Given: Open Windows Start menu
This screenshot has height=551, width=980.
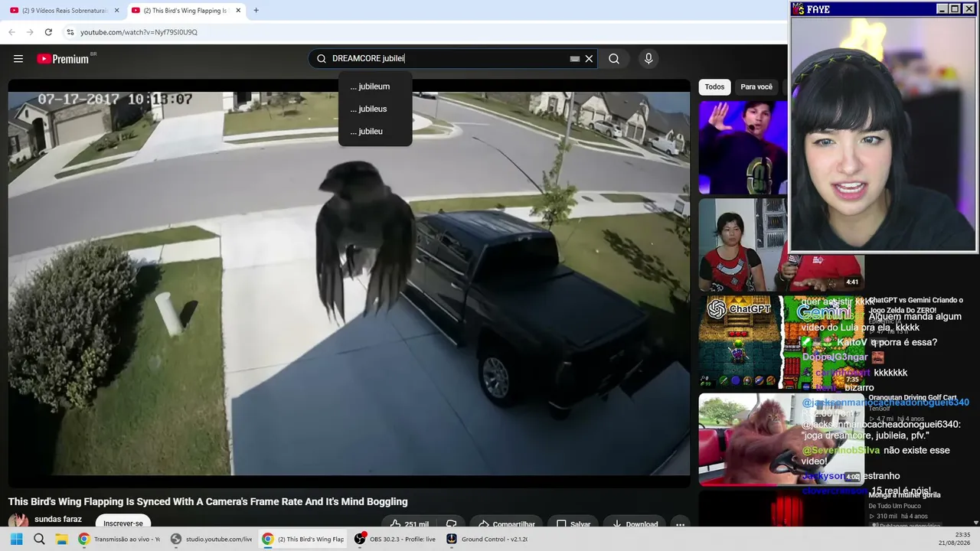Looking at the screenshot, I should (16, 539).
